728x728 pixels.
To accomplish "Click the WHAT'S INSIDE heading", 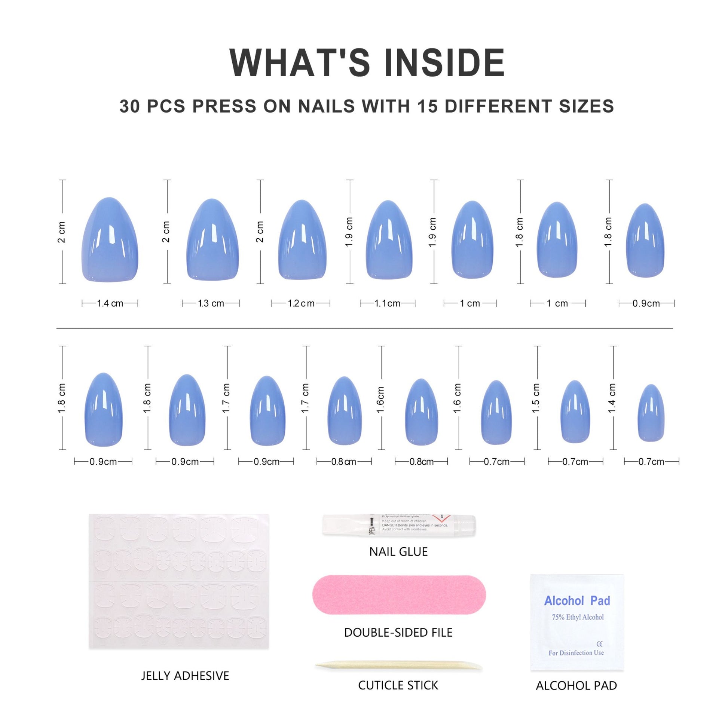I will pyautogui.click(x=367, y=63).
